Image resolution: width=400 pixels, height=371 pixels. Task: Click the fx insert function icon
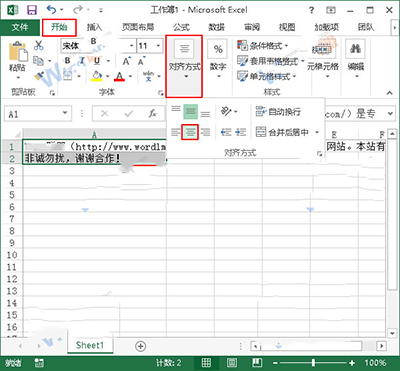(x=153, y=114)
